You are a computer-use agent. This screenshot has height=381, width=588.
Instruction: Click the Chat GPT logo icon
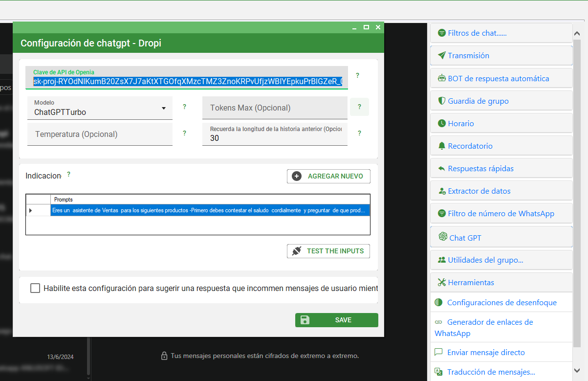[443, 237]
